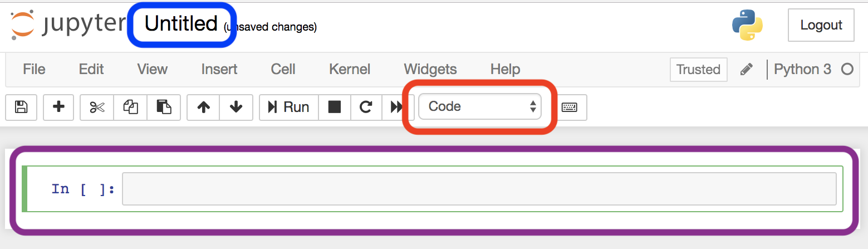Paste cells below with the clipboard icon
The height and width of the screenshot is (249, 868).
pos(164,107)
